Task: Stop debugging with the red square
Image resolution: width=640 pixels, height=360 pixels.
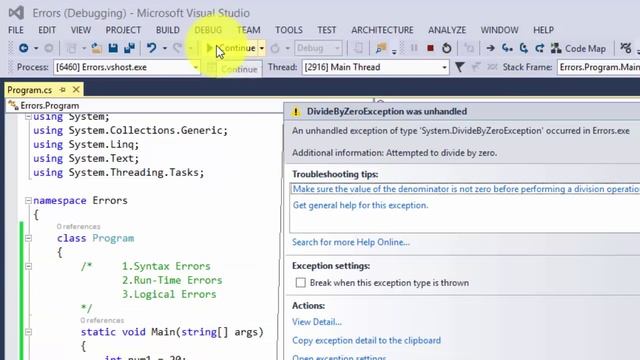Action: [x=430, y=48]
